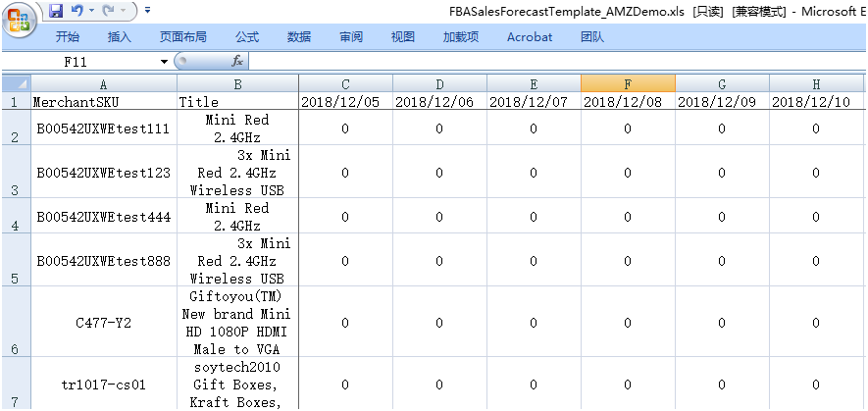Switch to the 公式 ribbon tab
Image resolution: width=868 pixels, height=411 pixels.
tap(247, 37)
